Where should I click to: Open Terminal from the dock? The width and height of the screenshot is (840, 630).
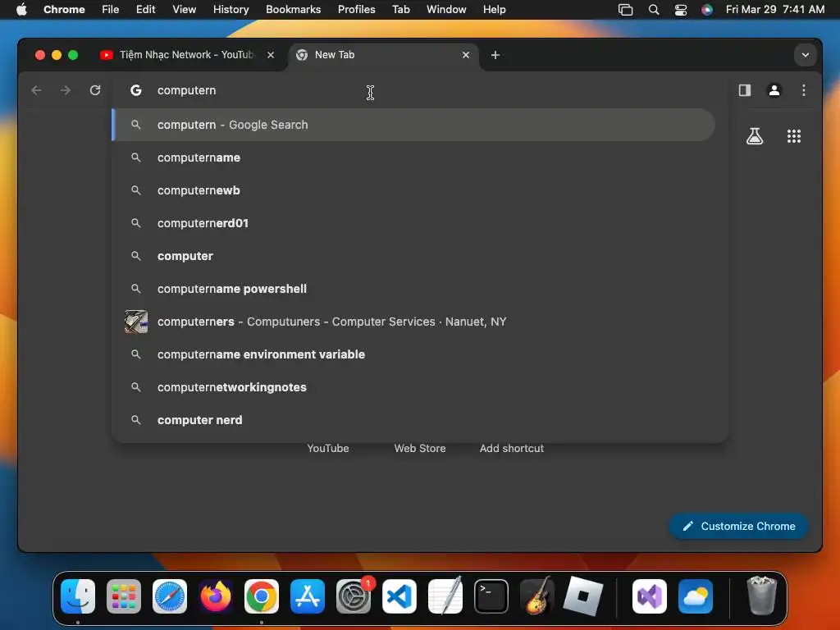click(491, 596)
